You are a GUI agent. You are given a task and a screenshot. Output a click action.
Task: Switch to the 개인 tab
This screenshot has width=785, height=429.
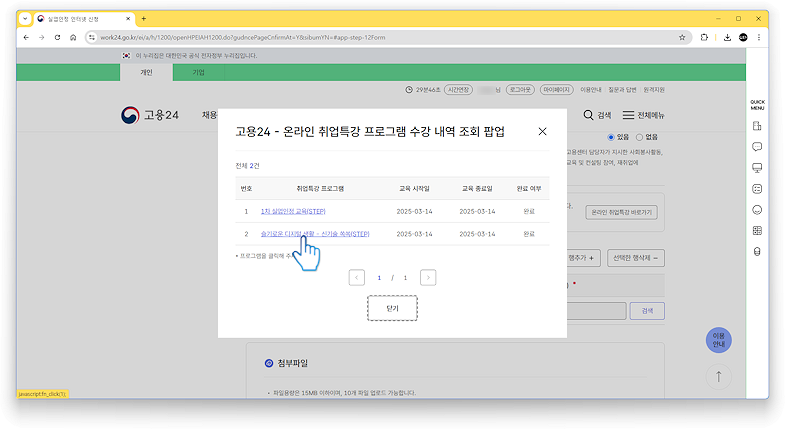pyautogui.click(x=146, y=72)
